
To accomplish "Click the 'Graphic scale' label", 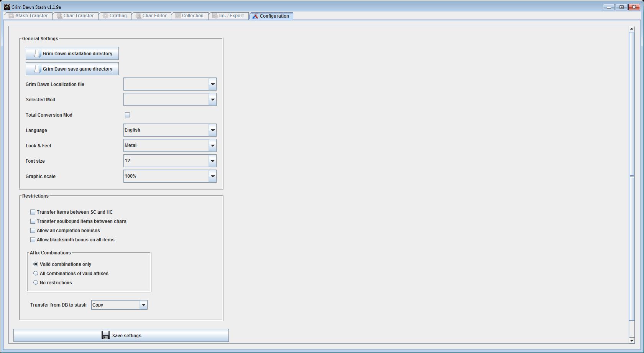I will tap(41, 176).
